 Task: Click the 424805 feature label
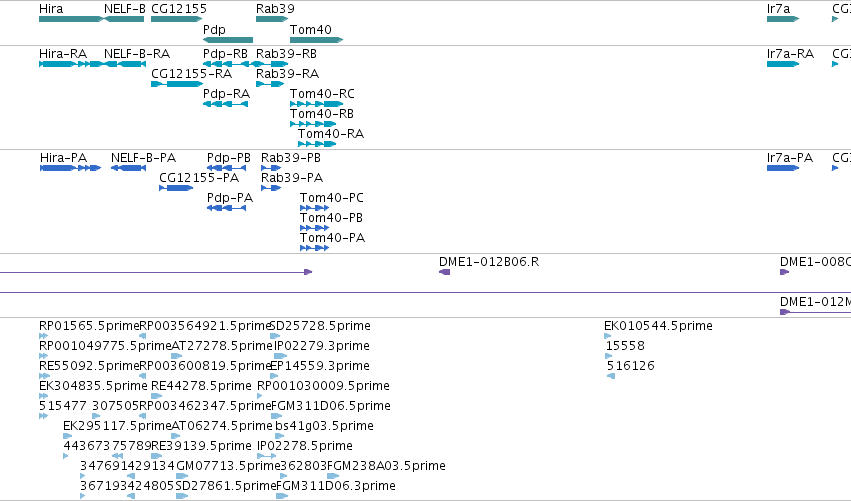(x=152, y=487)
